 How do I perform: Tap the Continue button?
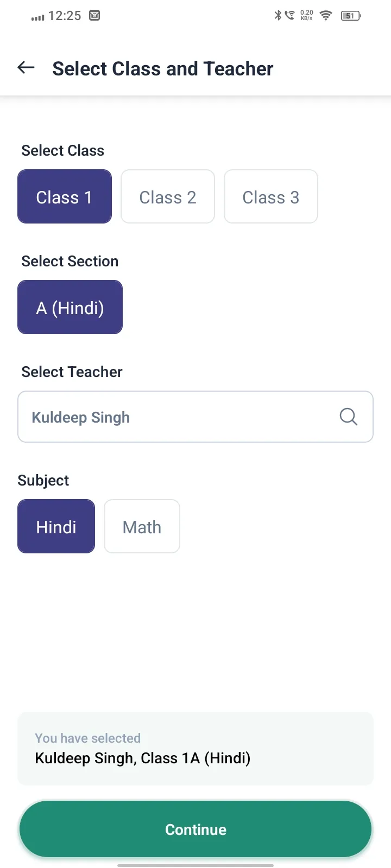point(195,829)
